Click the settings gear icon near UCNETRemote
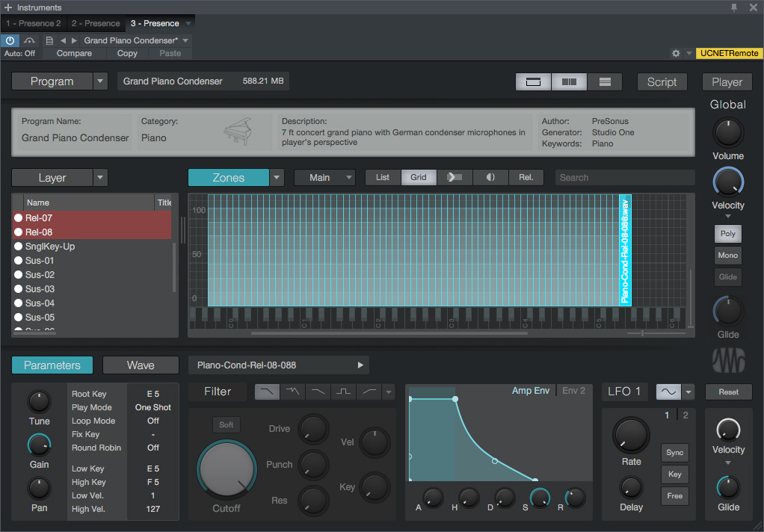This screenshot has height=532, width=764. [x=676, y=53]
